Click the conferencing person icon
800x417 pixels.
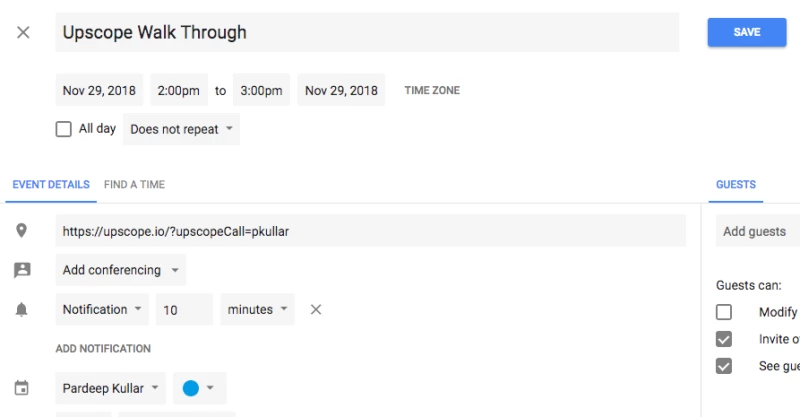(22, 270)
